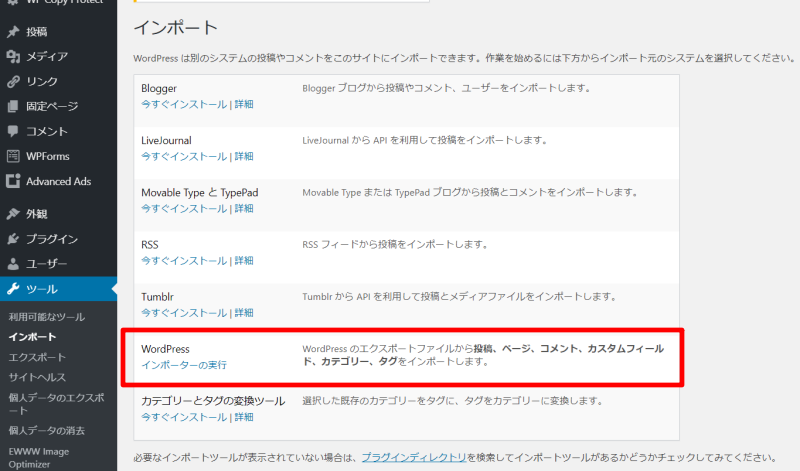This screenshot has height=471, width=800.
Task: Click the paintbrush icon beside 外観
Action: (13, 214)
